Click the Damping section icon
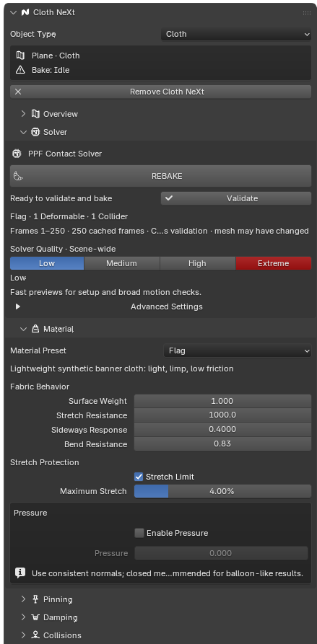The width and height of the screenshot is (317, 644). coord(35,617)
